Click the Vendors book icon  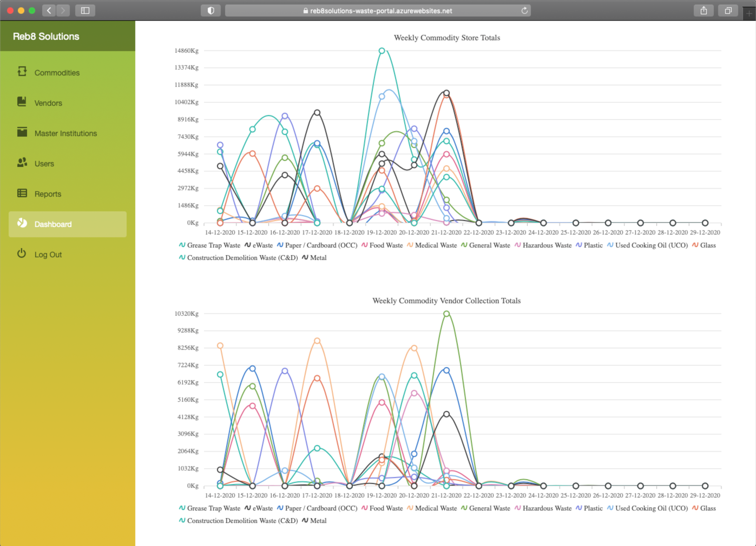[22, 102]
